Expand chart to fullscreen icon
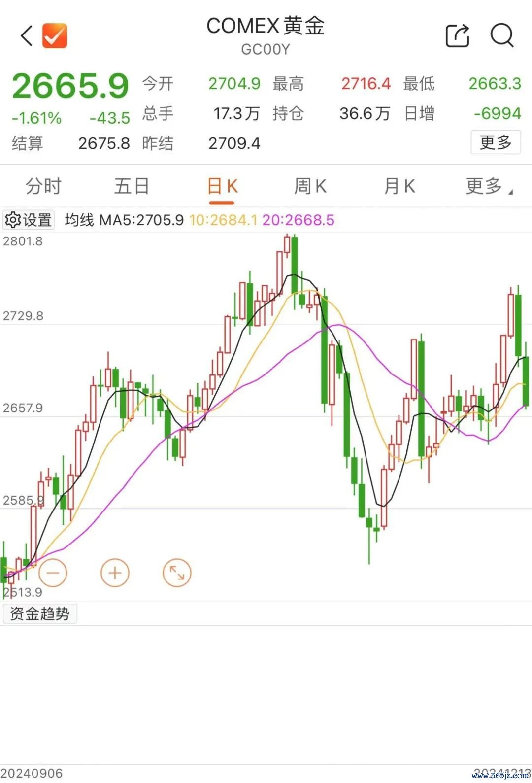This screenshot has width=532, height=783. click(177, 573)
